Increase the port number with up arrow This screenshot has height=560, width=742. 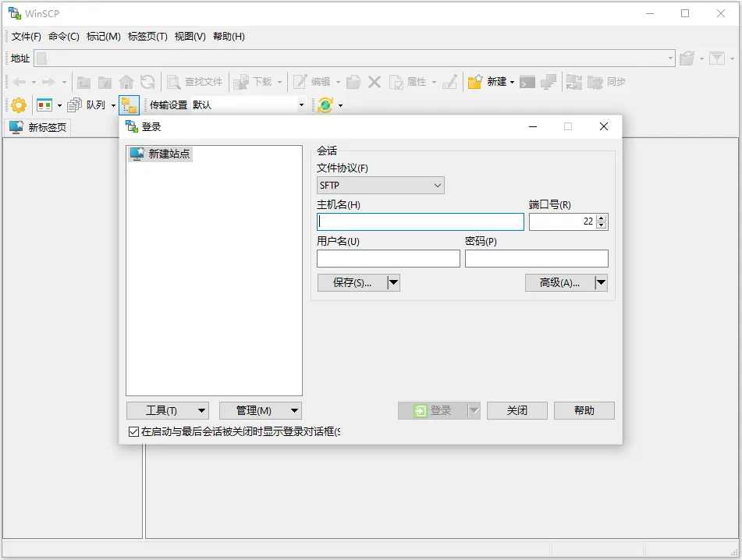[x=602, y=218]
